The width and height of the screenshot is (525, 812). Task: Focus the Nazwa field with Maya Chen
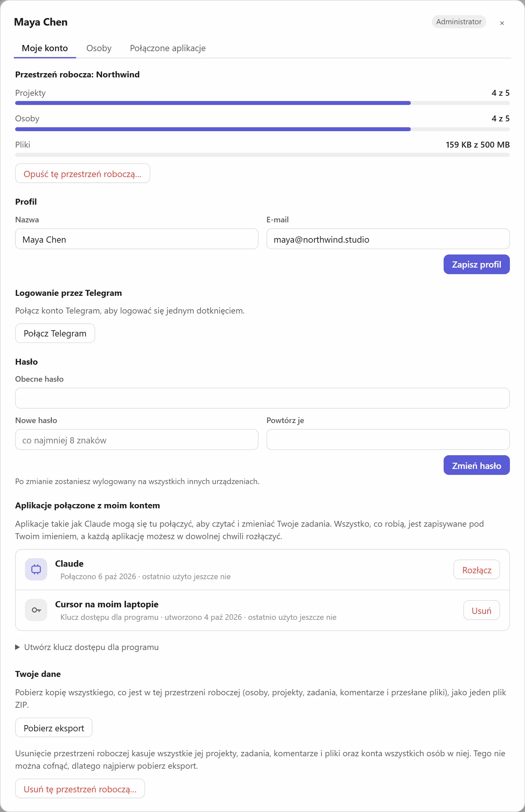point(137,239)
